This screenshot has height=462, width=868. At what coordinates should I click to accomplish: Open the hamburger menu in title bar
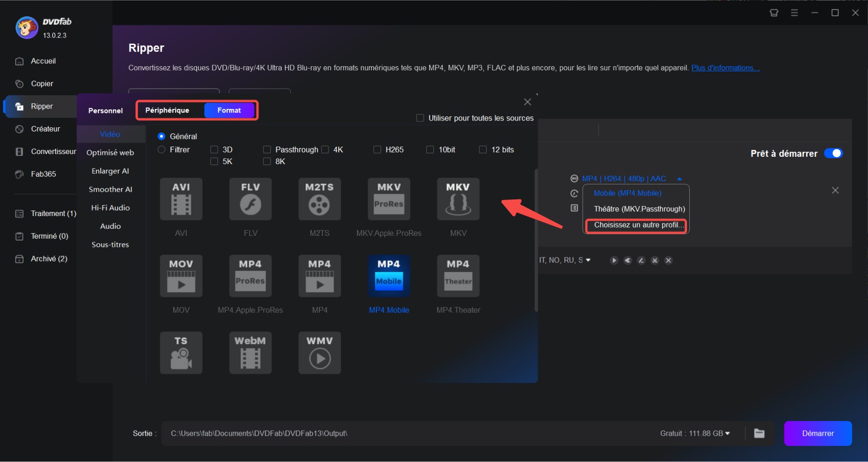tap(794, 13)
